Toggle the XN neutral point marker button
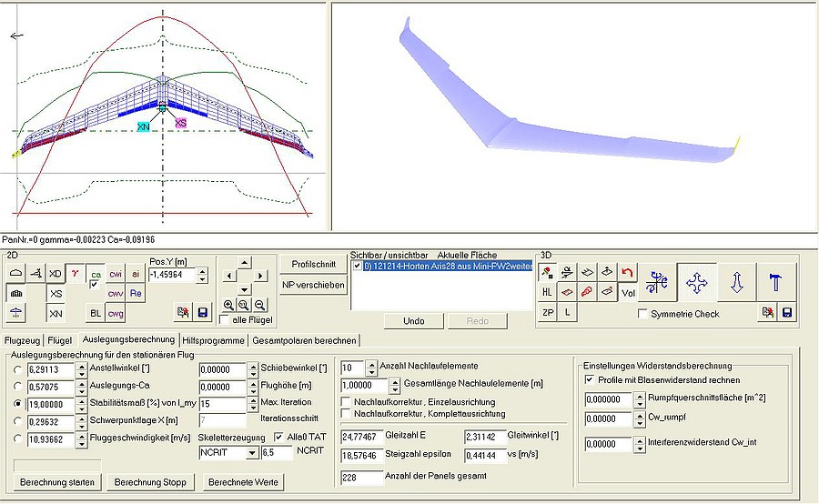This screenshot has height=504, width=819. [x=56, y=313]
